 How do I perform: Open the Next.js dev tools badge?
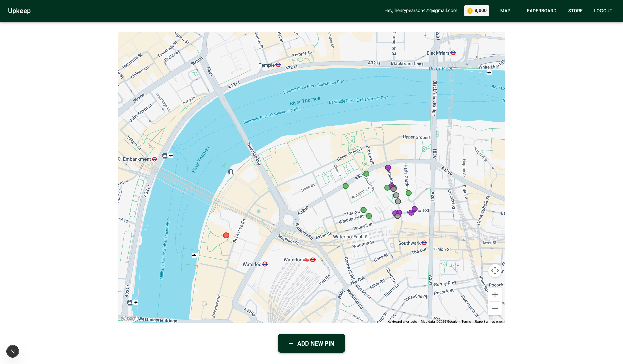13,351
